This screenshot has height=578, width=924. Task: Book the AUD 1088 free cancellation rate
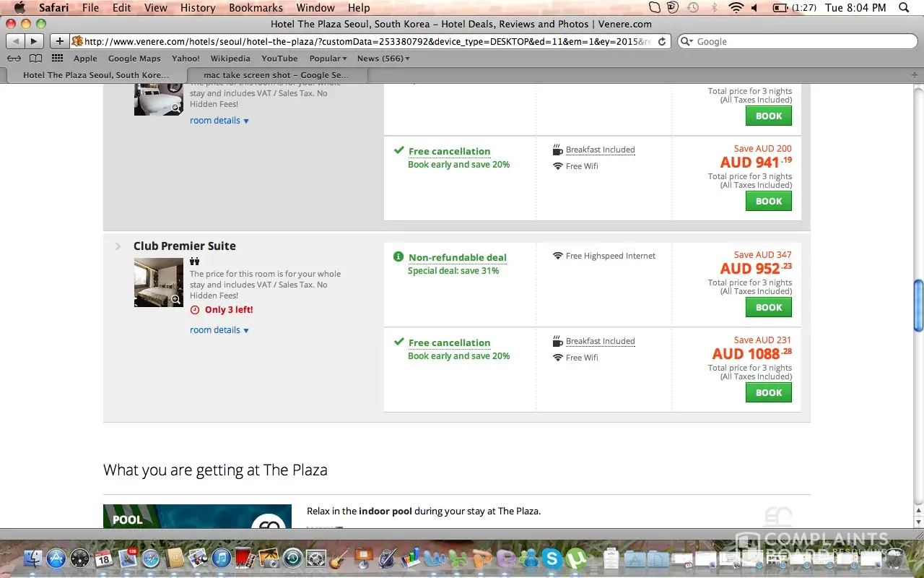tap(768, 393)
